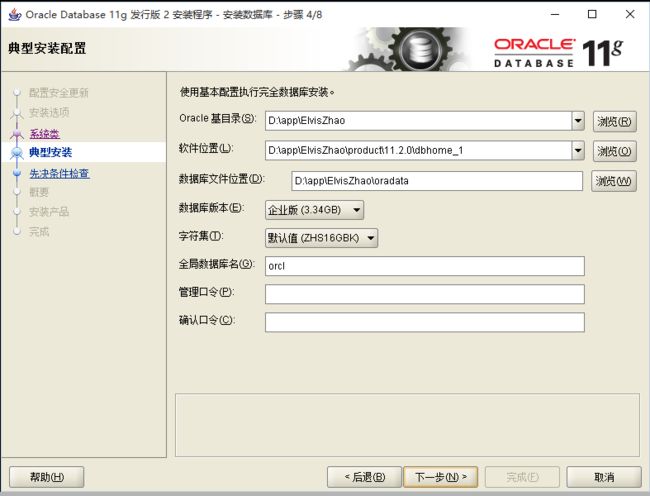The image size is (650, 496).
Task: Cancel installation with the 取消 button
Action: [x=604, y=477]
